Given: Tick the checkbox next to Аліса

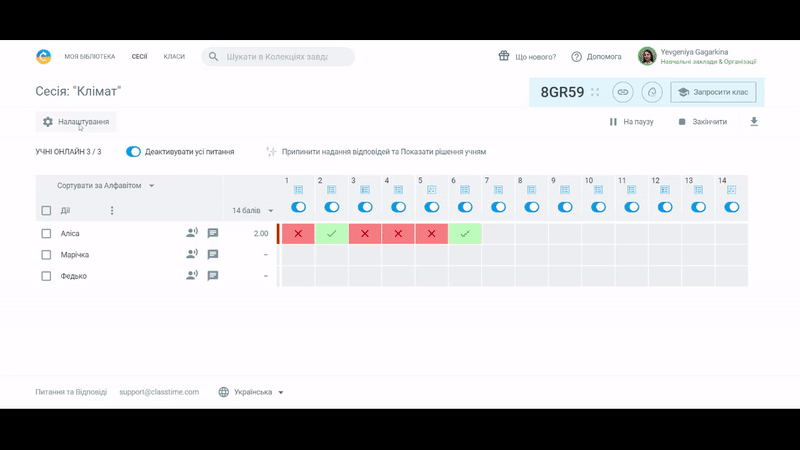Looking at the screenshot, I should [x=46, y=234].
